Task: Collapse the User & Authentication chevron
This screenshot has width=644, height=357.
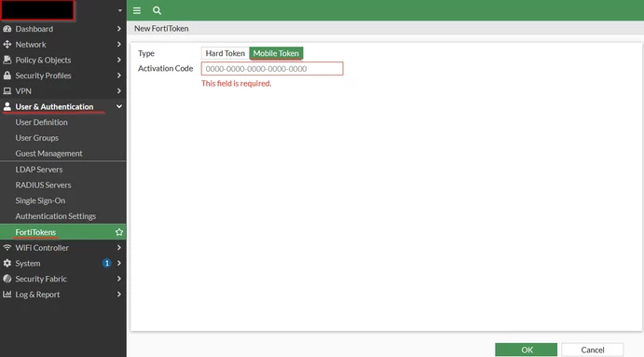Action: coord(118,107)
